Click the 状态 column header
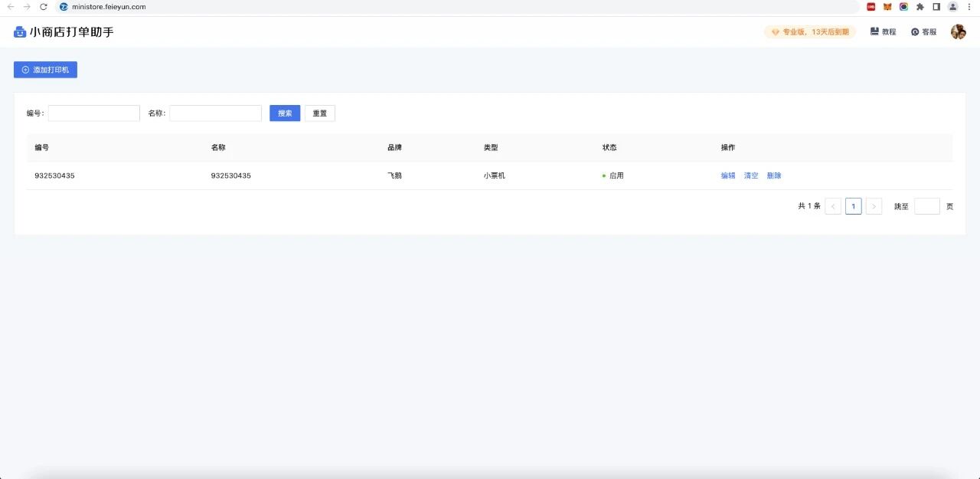The height and width of the screenshot is (479, 980). 609,147
